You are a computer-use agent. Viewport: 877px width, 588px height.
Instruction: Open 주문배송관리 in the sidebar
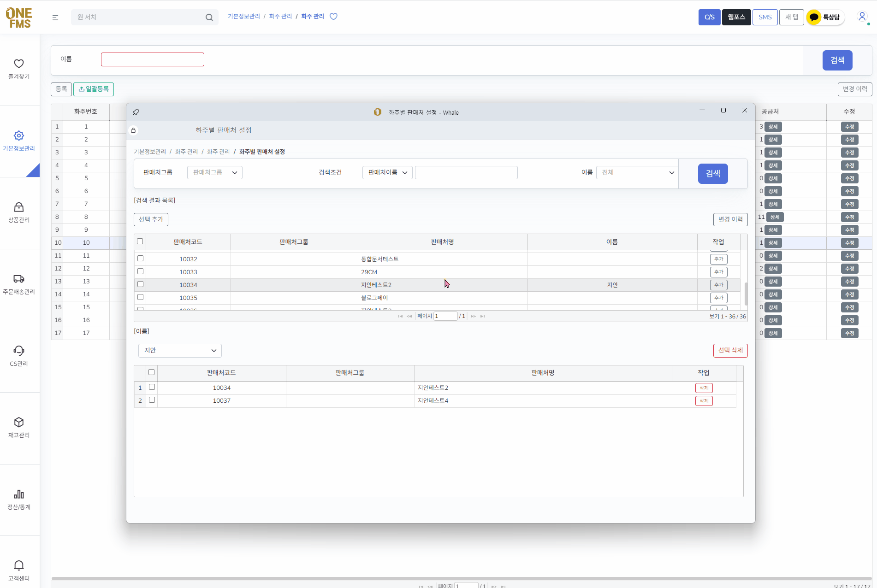pyautogui.click(x=19, y=284)
